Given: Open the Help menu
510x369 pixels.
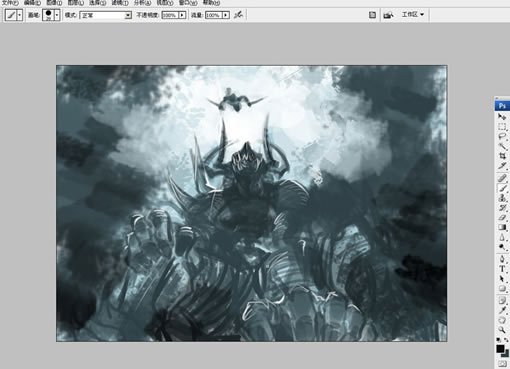Looking at the screenshot, I should [x=211, y=3].
